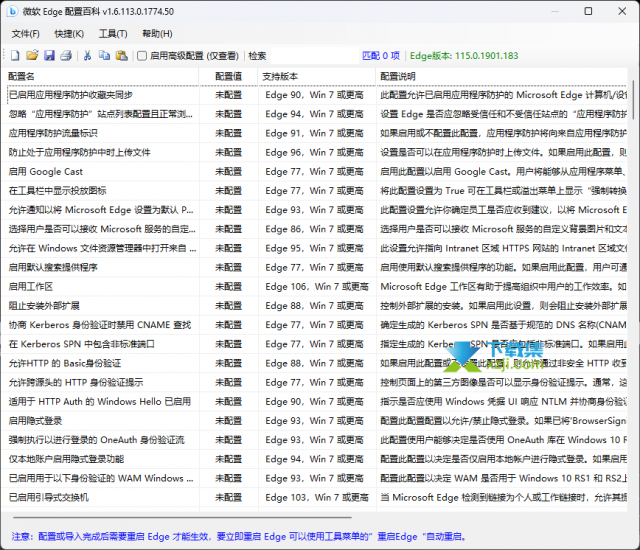Sort by the 配置名 column header

tap(100, 76)
